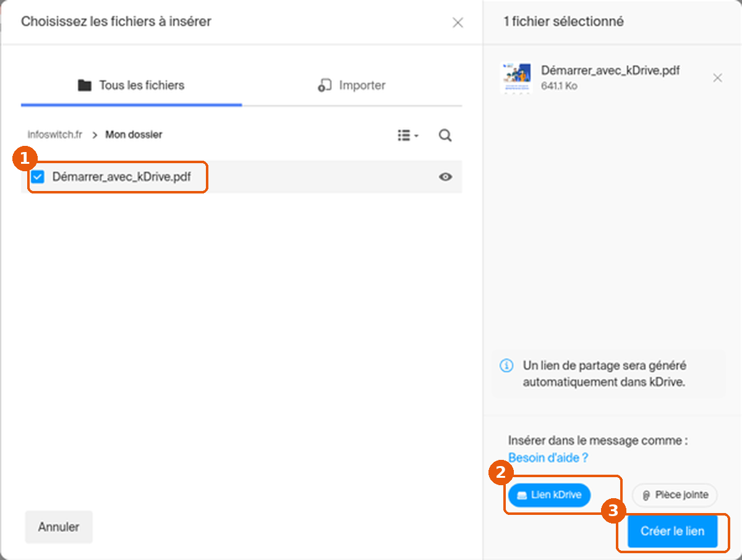The height and width of the screenshot is (560, 742).
Task: Click the import icon next to Importer
Action: [x=325, y=85]
